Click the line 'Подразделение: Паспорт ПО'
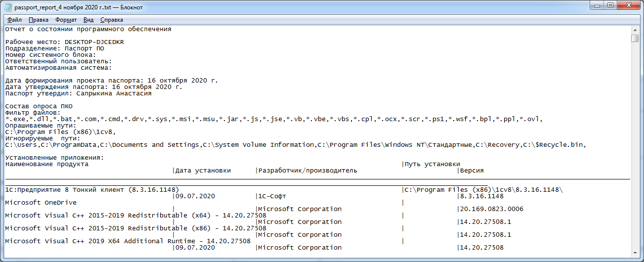Viewport: 644px width, 262px height. [54, 48]
